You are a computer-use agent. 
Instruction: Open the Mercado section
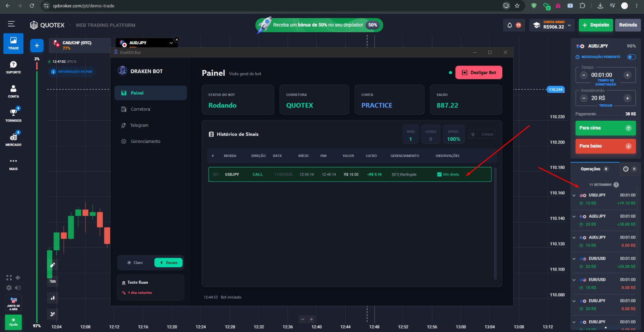(x=13, y=139)
